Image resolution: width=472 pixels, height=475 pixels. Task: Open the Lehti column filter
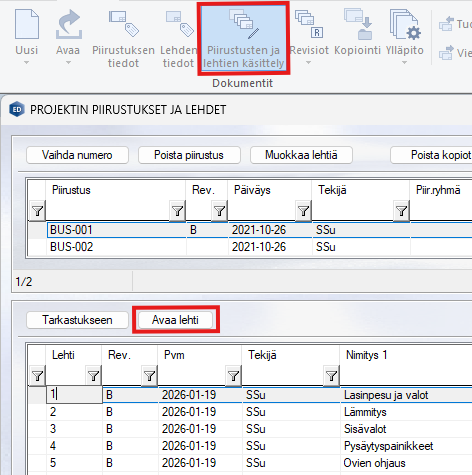coord(93,376)
